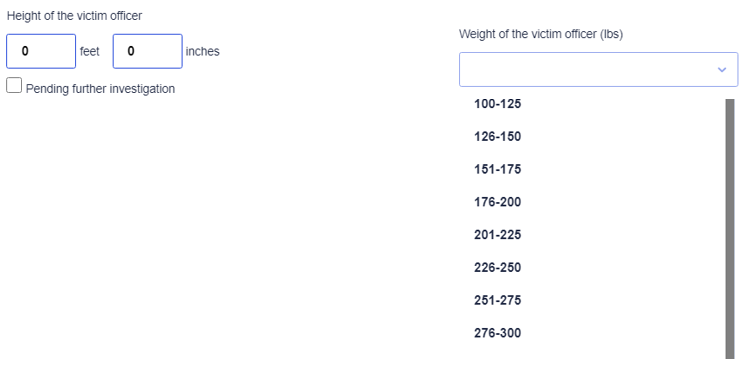This screenshot has width=745, height=365.
Task: Click the 'Height of the victim officer' label
Action: [x=75, y=16]
